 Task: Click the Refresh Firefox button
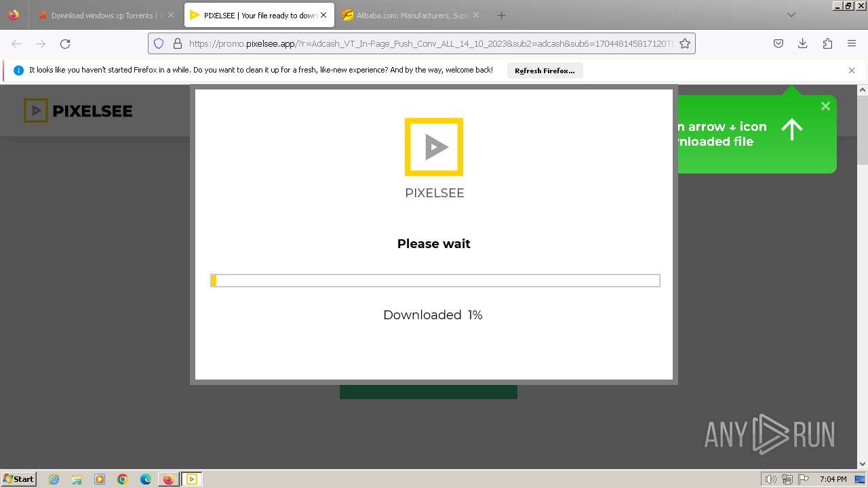click(545, 70)
